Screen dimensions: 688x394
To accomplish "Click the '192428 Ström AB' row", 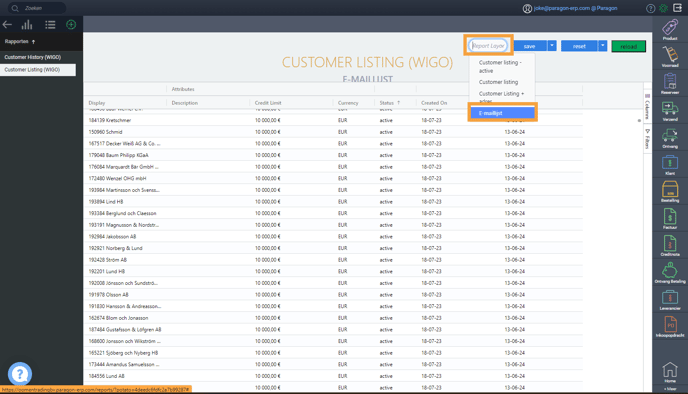I will pos(333,260).
